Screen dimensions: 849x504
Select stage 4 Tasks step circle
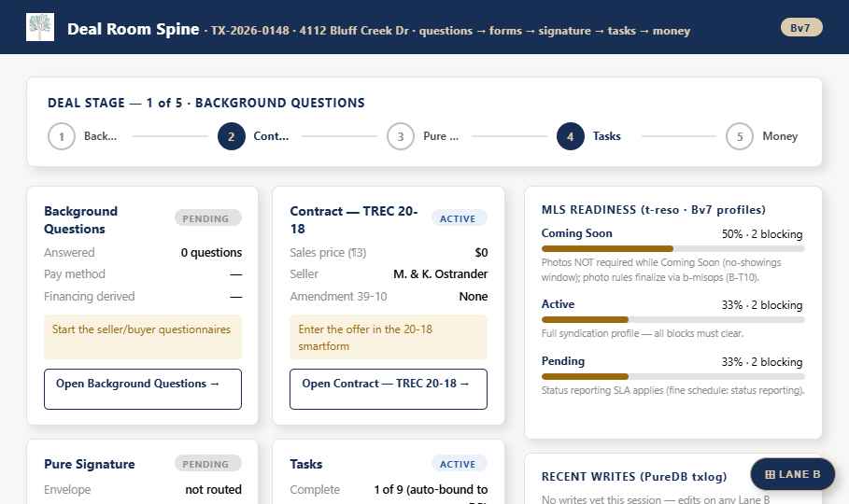(x=570, y=136)
